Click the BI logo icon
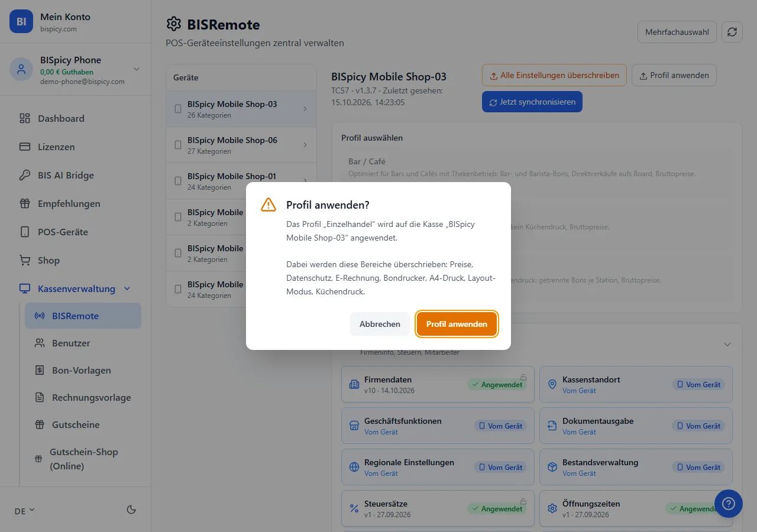757x532 pixels. click(x=21, y=21)
